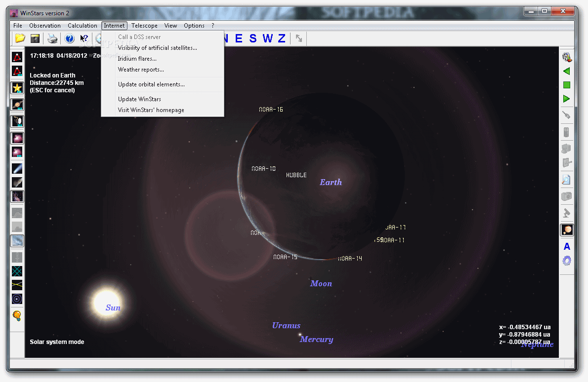Face West with the W button
Screen dimensions: 588x382
(x=267, y=38)
